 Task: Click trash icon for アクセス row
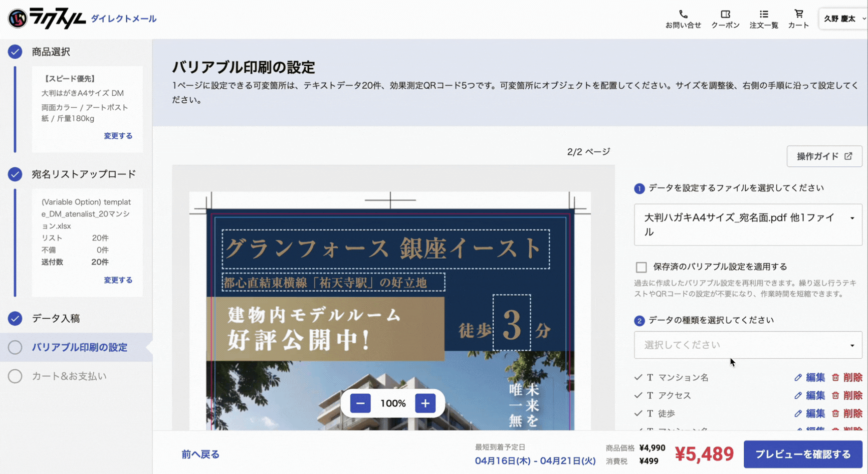[835, 395]
